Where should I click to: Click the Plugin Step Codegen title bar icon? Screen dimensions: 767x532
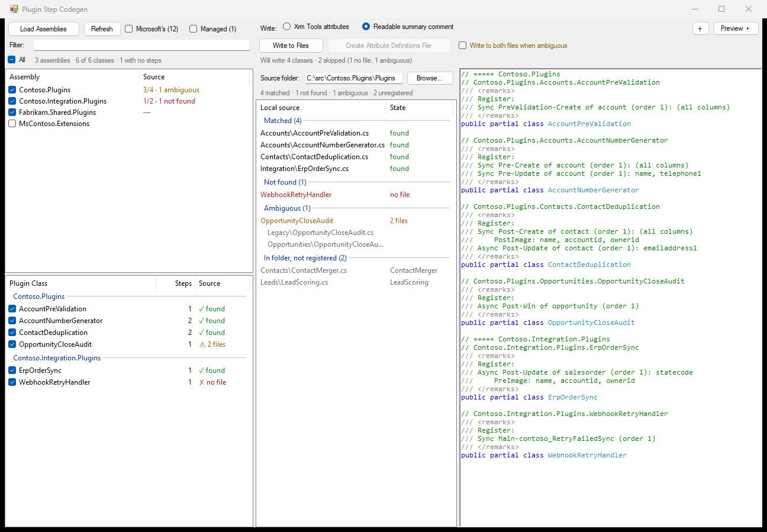pos(14,9)
